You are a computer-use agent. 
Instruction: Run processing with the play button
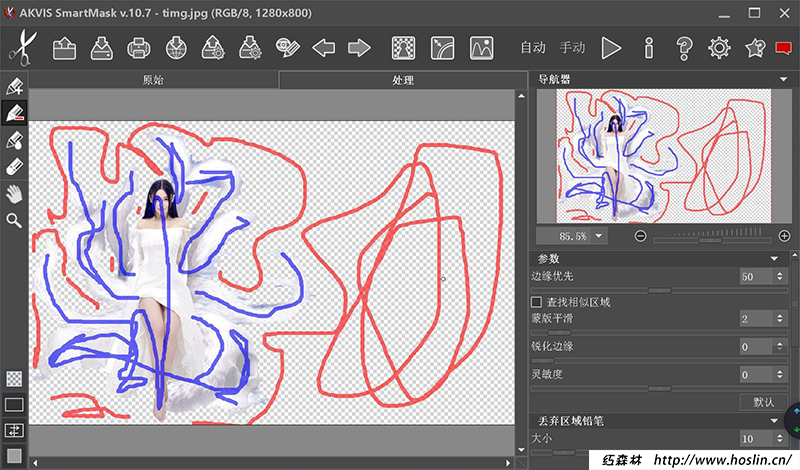click(611, 48)
